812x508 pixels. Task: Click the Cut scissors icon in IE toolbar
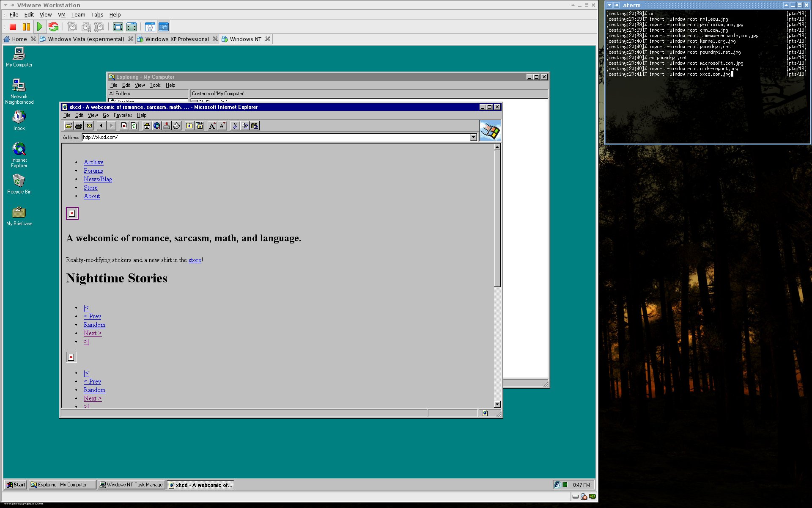click(x=235, y=126)
